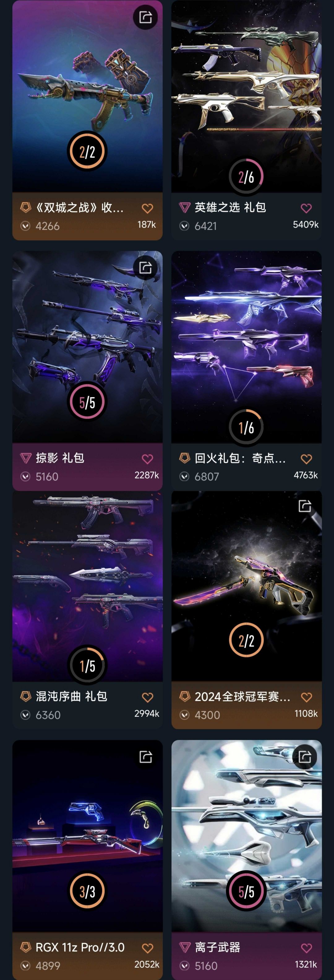Tap share icon on RGX 11z Pro//3.0 card
This screenshot has width=334, height=980.
coord(146,757)
